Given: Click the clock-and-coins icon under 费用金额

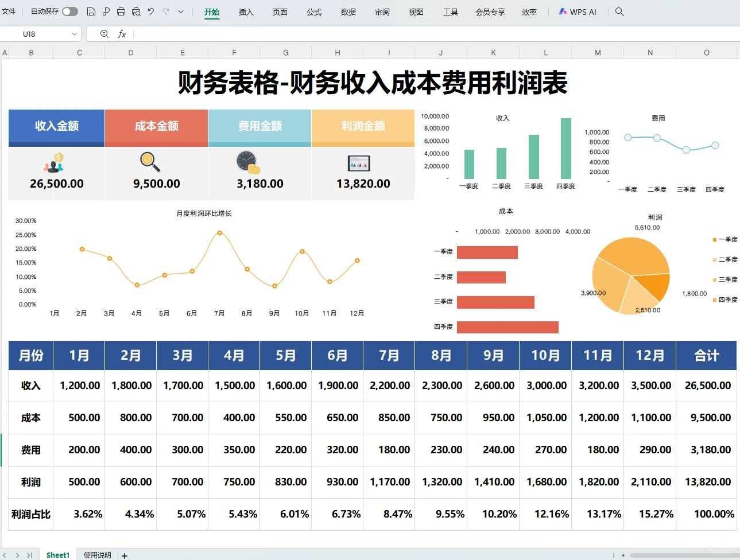Looking at the screenshot, I should [x=248, y=162].
